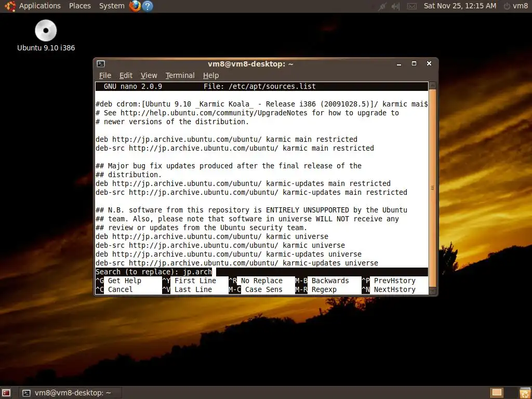532x399 pixels.
Task: Click the vm8@vm8-desktop taskbar window button
Action: (70, 393)
